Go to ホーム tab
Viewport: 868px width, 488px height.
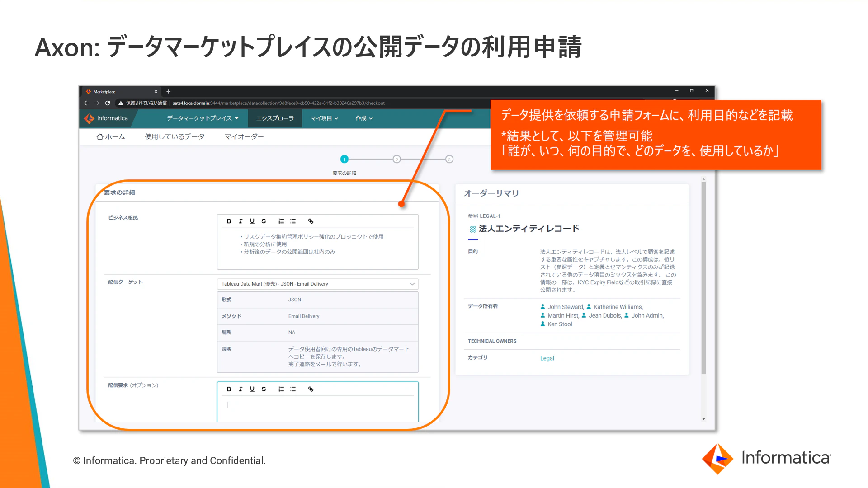tap(111, 136)
